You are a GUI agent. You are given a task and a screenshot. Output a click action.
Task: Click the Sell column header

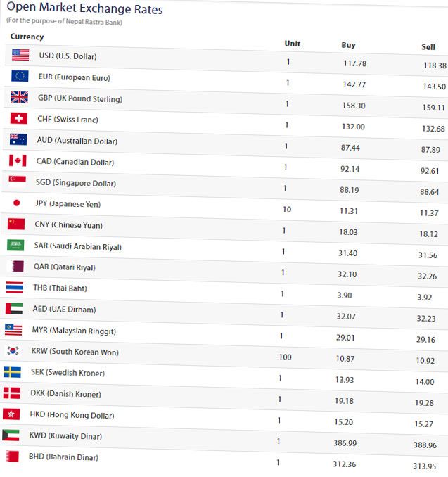pyautogui.click(x=428, y=47)
